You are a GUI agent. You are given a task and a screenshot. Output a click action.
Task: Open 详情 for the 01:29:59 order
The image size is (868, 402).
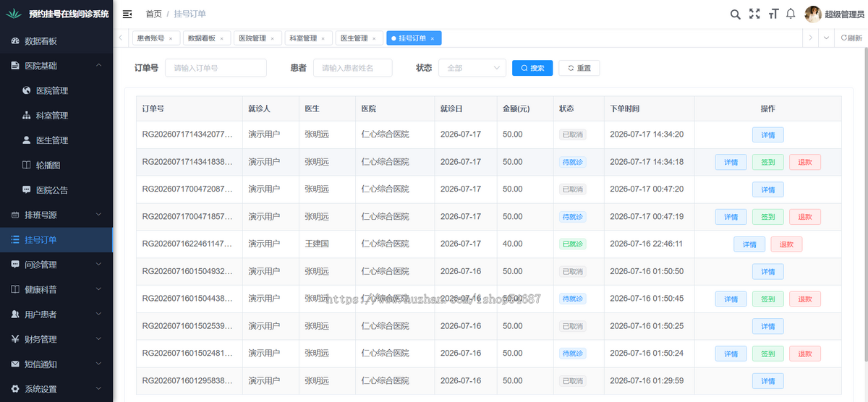[x=768, y=381]
